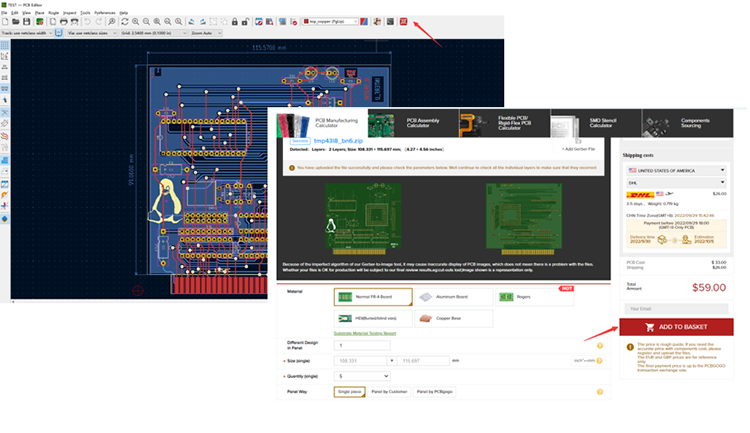Click the Save floppy disk icon
750x433 pixels.
coord(26,22)
